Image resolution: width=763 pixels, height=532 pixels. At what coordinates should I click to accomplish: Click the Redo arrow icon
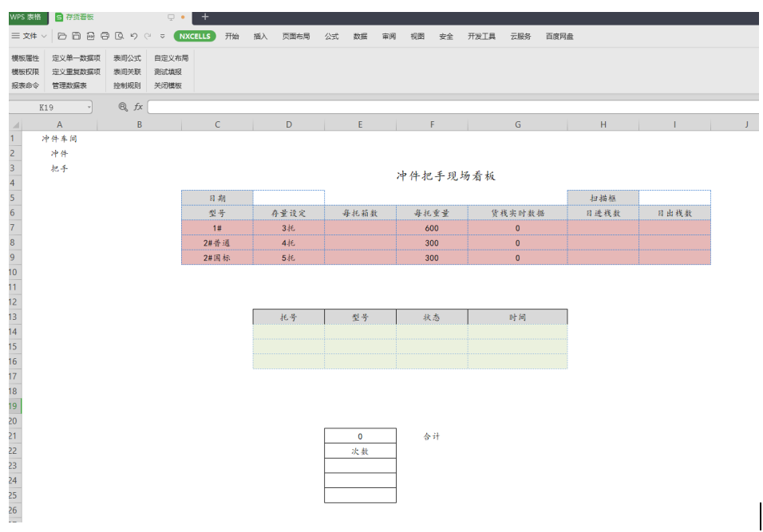[148, 36]
